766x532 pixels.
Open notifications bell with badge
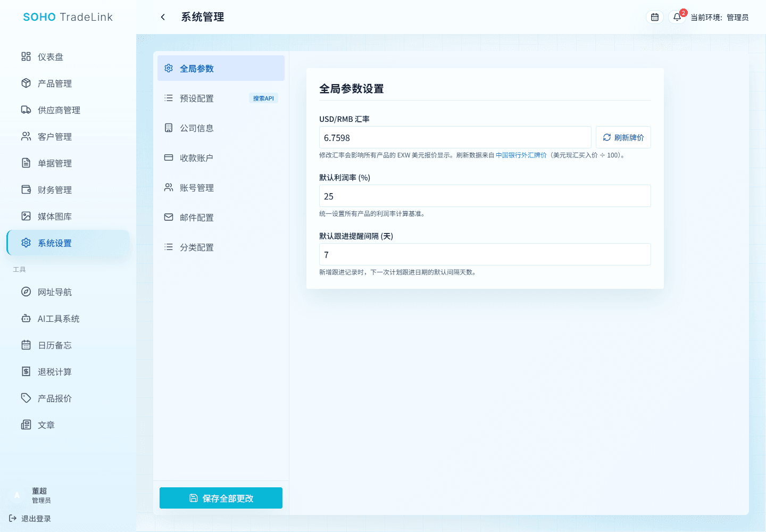(x=677, y=17)
